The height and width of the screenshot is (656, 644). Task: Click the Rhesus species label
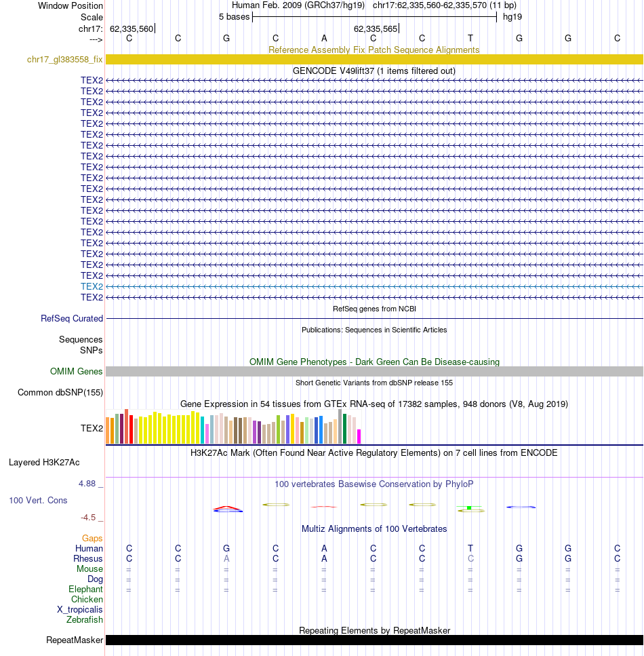pyautogui.click(x=88, y=559)
